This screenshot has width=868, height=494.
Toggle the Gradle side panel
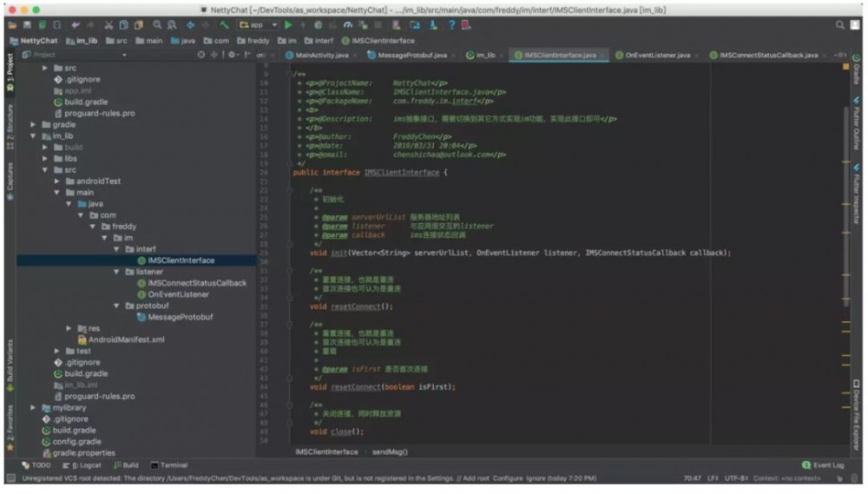(x=857, y=72)
